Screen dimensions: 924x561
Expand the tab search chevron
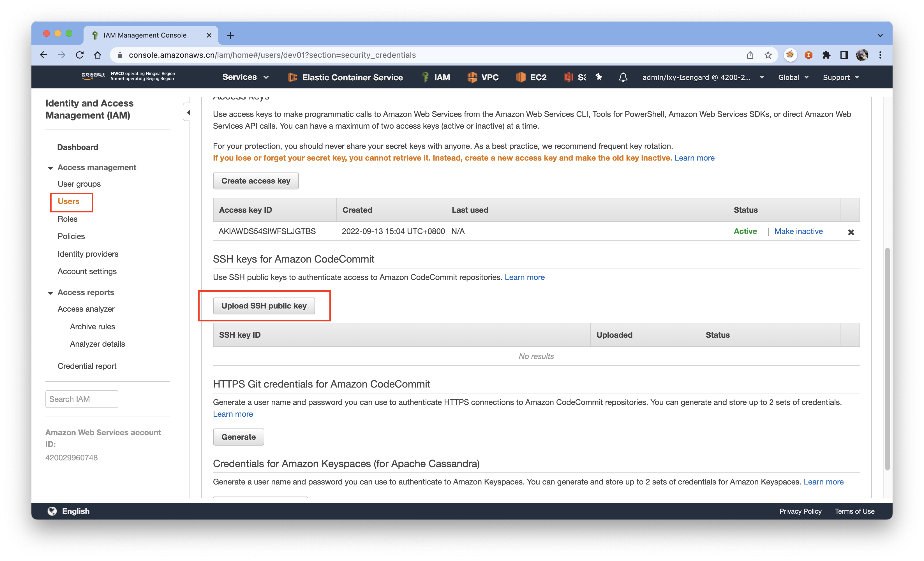[880, 35]
